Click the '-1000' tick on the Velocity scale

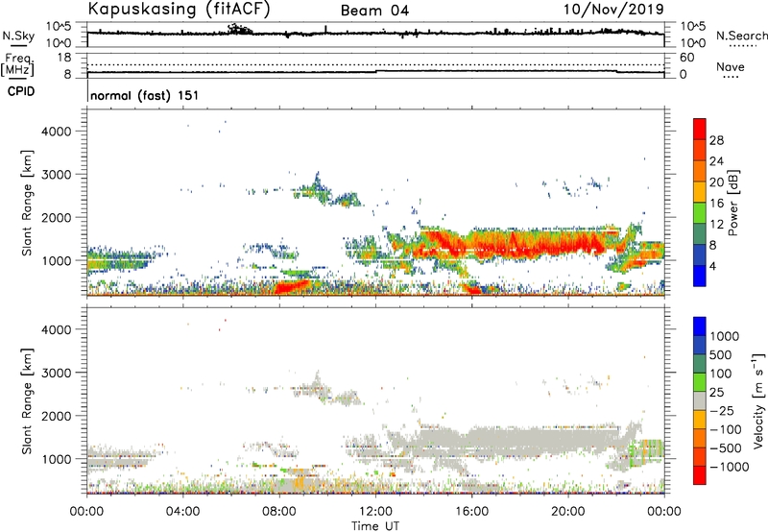pyautogui.click(x=730, y=467)
